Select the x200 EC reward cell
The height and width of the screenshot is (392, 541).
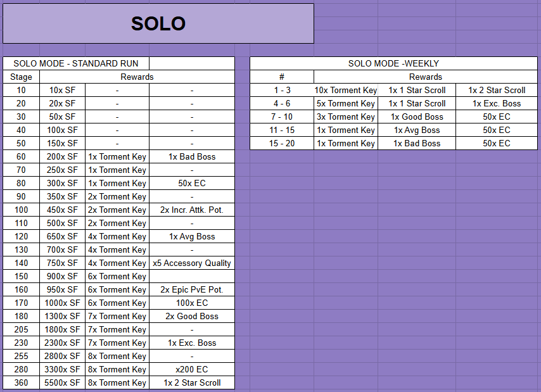[192, 369]
